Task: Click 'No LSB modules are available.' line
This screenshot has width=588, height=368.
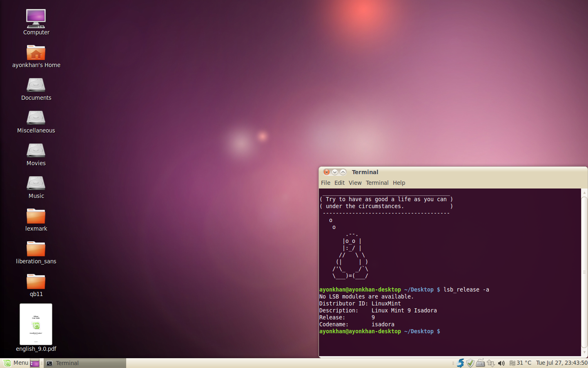Action: (x=366, y=296)
